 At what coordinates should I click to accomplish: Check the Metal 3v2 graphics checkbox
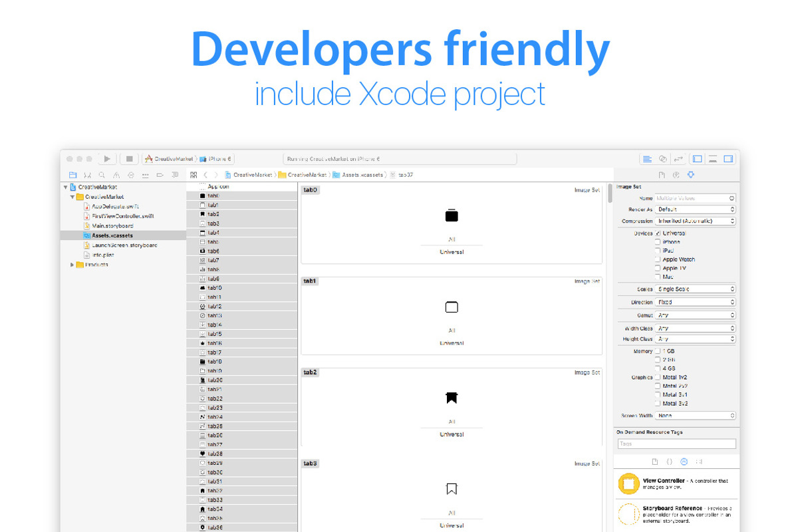[x=658, y=403]
